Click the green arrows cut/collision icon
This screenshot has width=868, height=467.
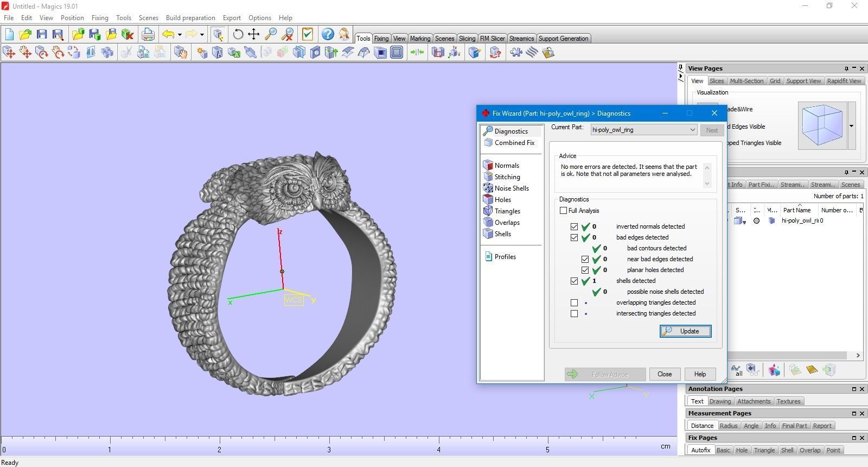(x=417, y=53)
